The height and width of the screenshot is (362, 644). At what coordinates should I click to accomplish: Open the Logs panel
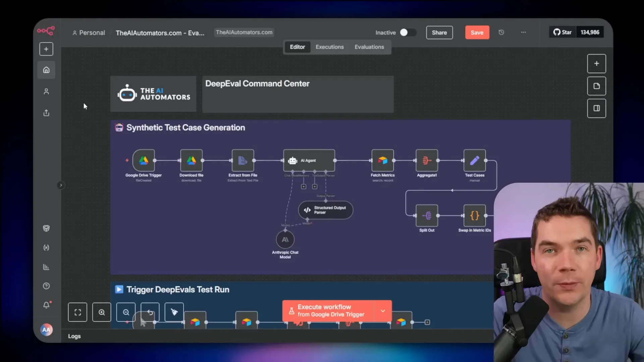point(74,336)
